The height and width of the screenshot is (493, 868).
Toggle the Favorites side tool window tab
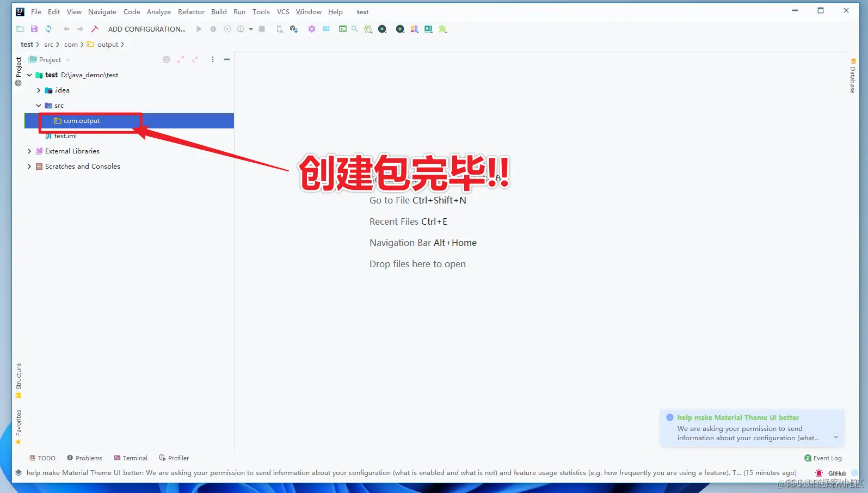point(19,427)
